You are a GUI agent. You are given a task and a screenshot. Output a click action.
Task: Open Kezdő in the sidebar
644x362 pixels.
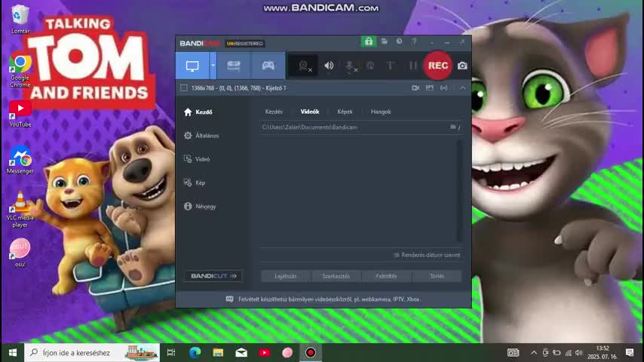pos(198,112)
